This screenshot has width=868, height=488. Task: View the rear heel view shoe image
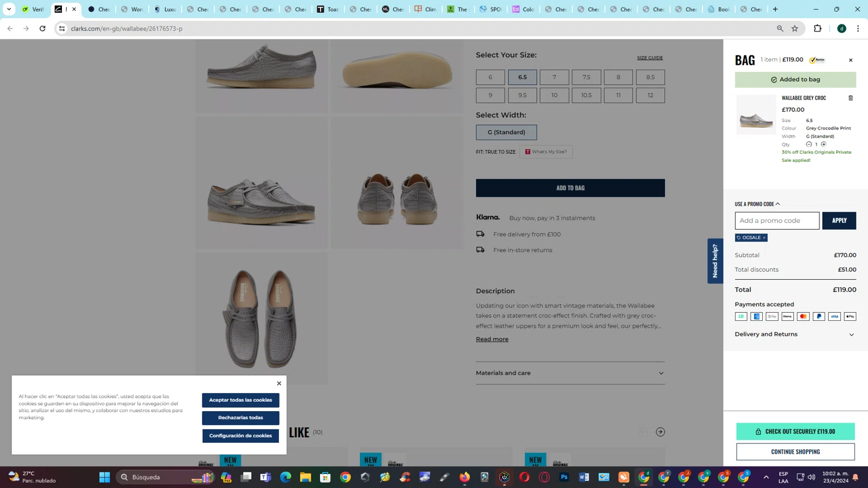click(x=397, y=183)
